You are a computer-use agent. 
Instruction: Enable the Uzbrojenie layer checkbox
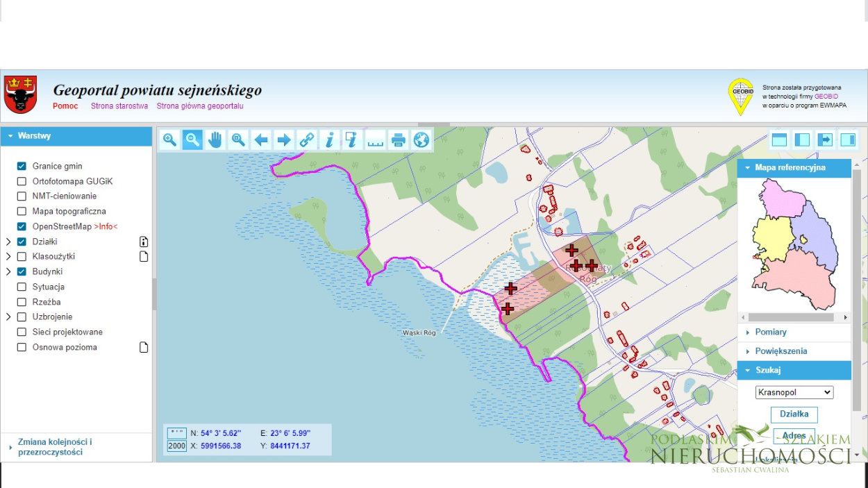(22, 317)
